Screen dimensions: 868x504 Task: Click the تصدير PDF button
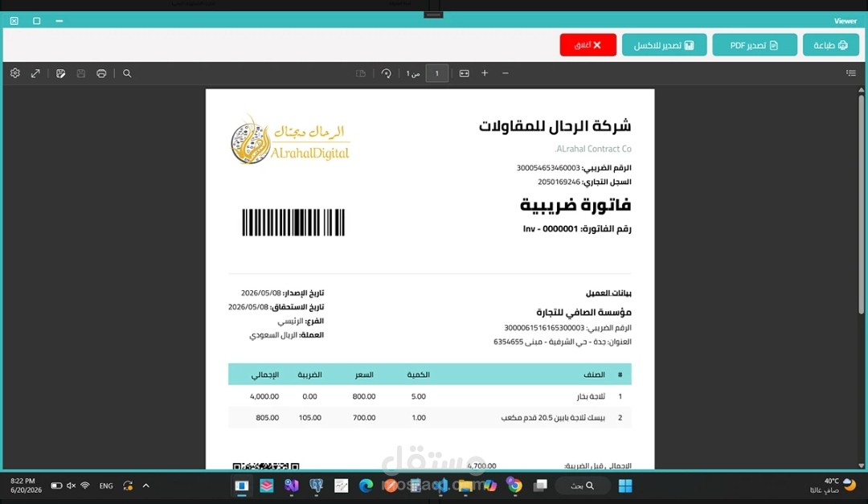tap(755, 45)
